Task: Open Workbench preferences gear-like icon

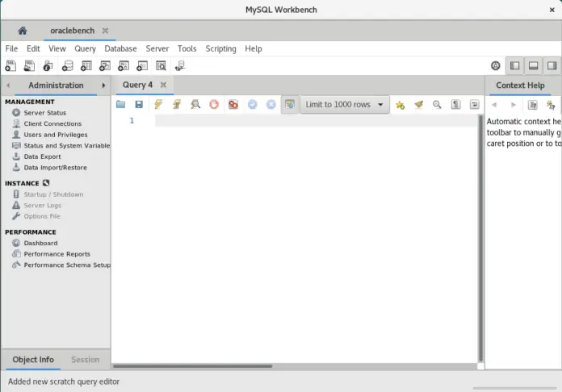Action: pos(495,66)
